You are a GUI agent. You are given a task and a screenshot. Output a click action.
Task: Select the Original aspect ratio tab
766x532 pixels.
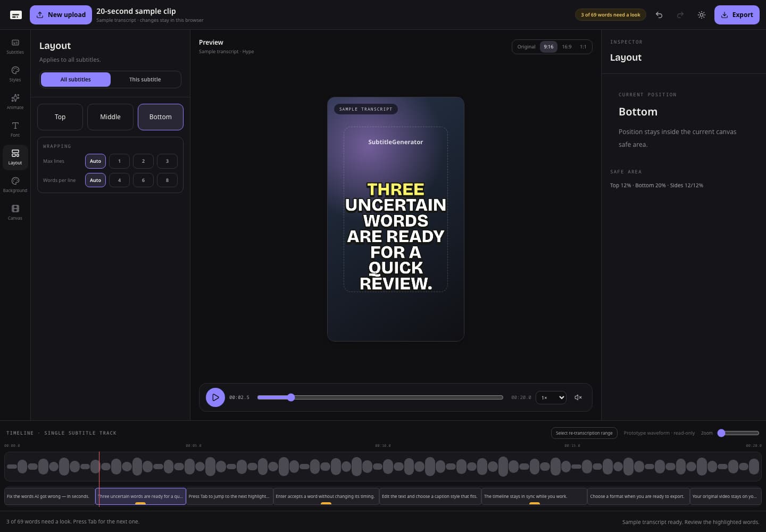pos(526,47)
